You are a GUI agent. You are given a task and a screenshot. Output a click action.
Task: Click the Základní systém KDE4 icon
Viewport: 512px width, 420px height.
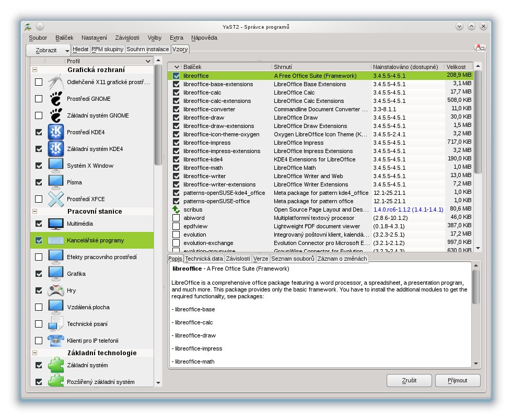56,148
